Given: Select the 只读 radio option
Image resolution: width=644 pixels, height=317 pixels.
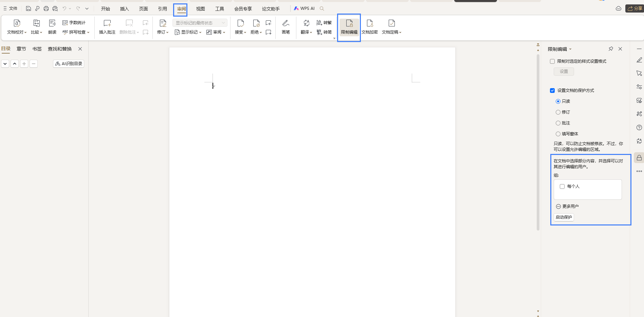Looking at the screenshot, I should coord(558,101).
